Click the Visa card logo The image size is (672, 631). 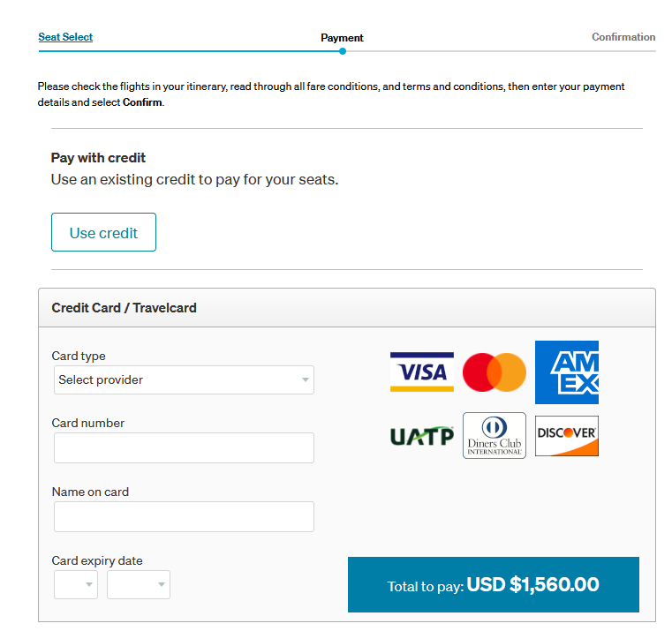pos(422,372)
